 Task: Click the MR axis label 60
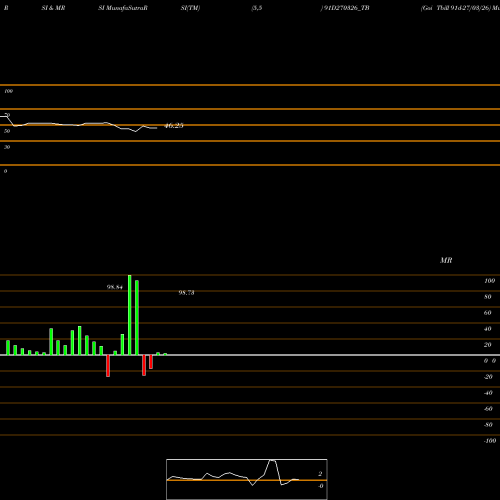tap(488, 313)
